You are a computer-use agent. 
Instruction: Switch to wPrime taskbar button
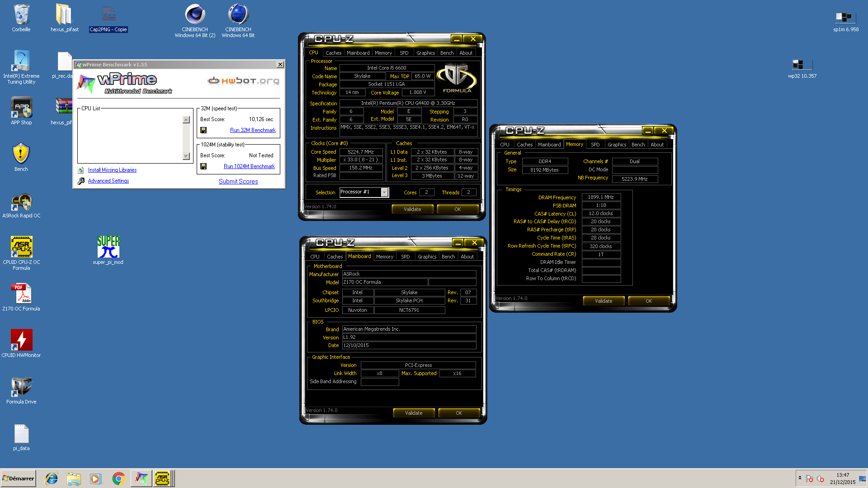coord(141,479)
